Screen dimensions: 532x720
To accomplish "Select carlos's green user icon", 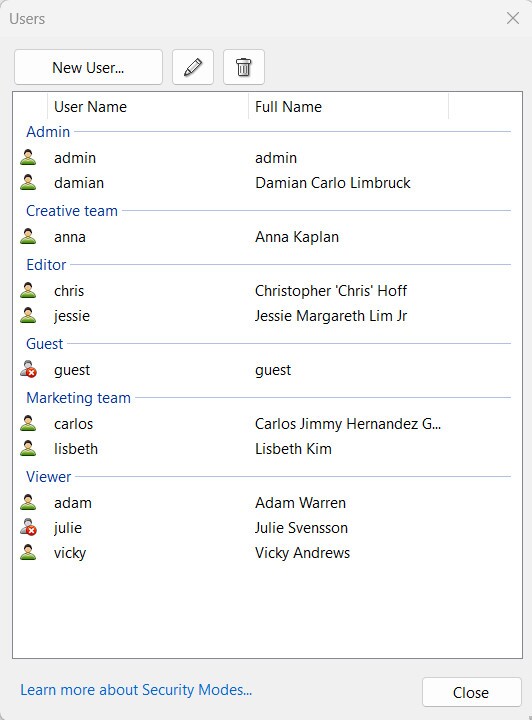I will click(x=28, y=423).
